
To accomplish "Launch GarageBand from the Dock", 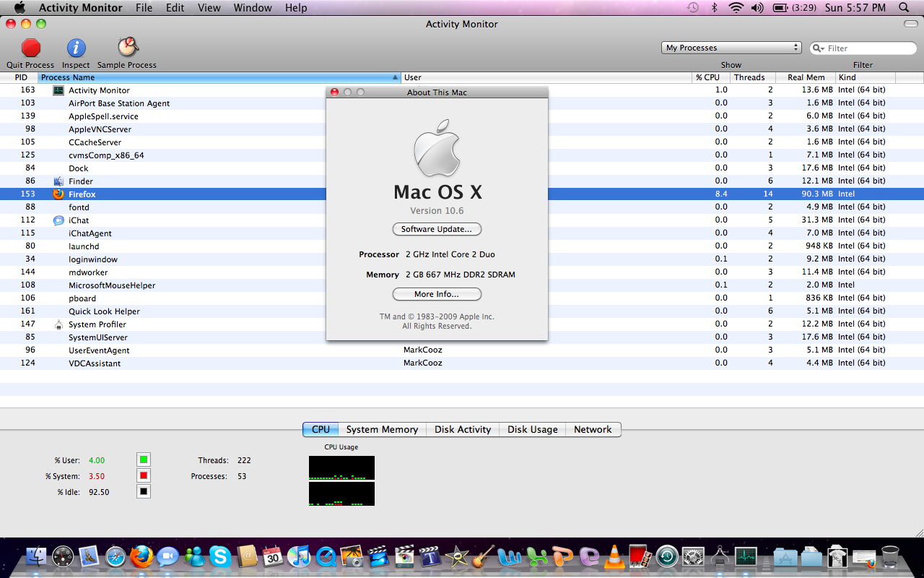I will (x=483, y=556).
